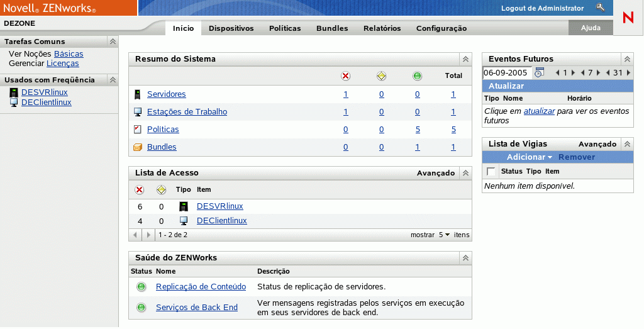644x329 pixels.
Task: Collapse the Resumo do Sistema panel
Action: click(x=465, y=59)
